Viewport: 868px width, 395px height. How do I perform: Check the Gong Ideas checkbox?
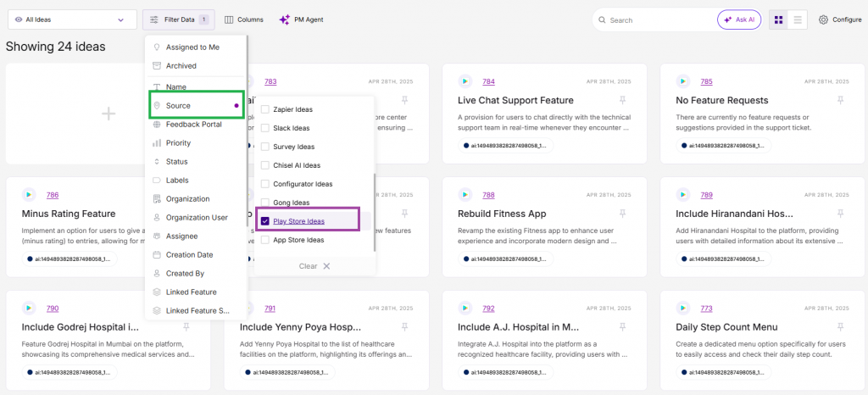pyautogui.click(x=264, y=203)
